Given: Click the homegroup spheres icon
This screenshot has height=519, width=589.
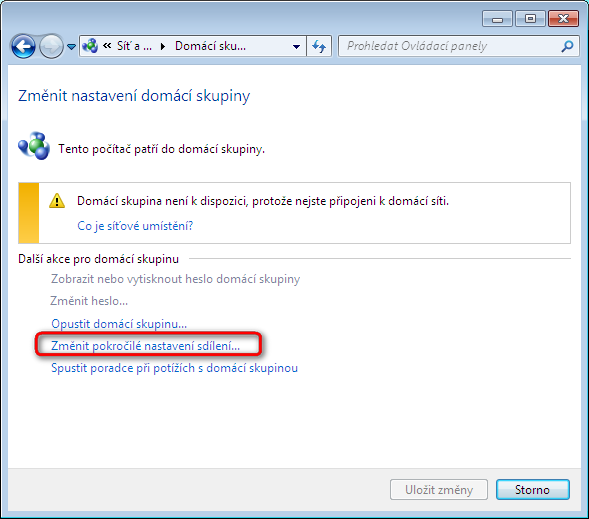Looking at the screenshot, I should [34, 146].
